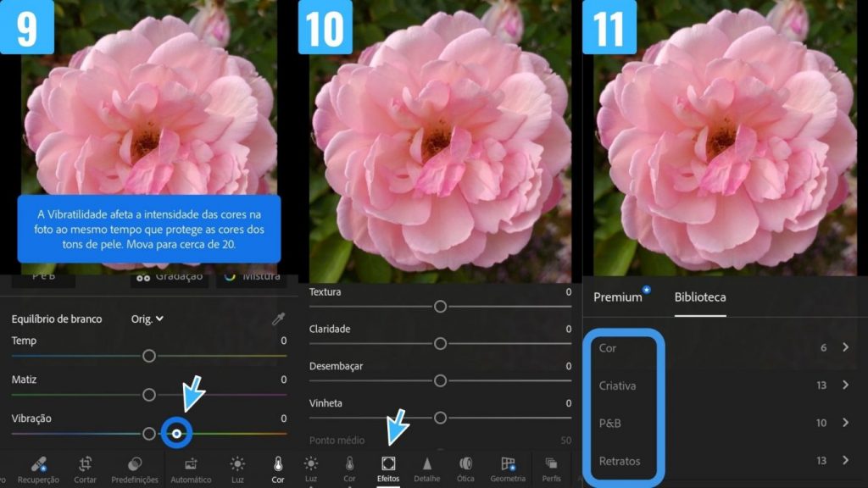
Task: Select the Cor preset category row
Action: [x=726, y=347]
